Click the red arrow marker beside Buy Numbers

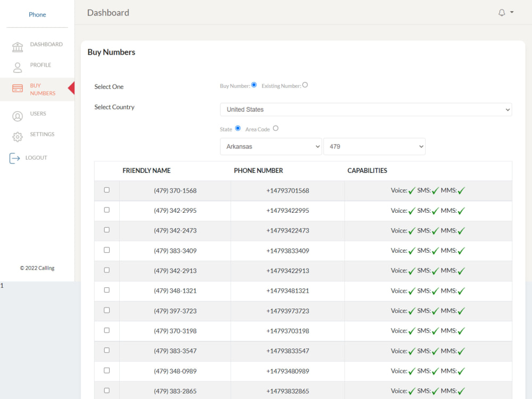click(71, 89)
